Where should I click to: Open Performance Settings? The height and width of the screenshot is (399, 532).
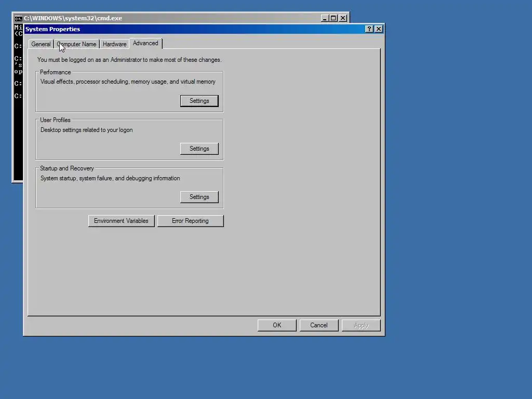pyautogui.click(x=199, y=101)
